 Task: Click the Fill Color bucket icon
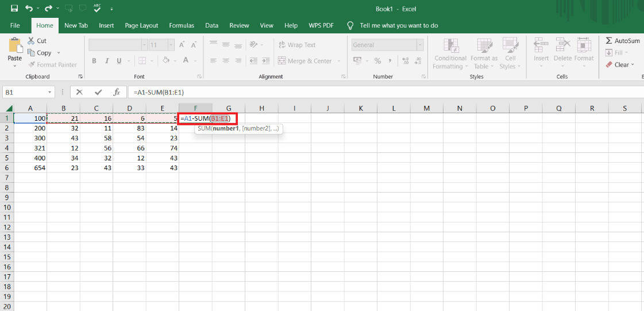[166, 60]
